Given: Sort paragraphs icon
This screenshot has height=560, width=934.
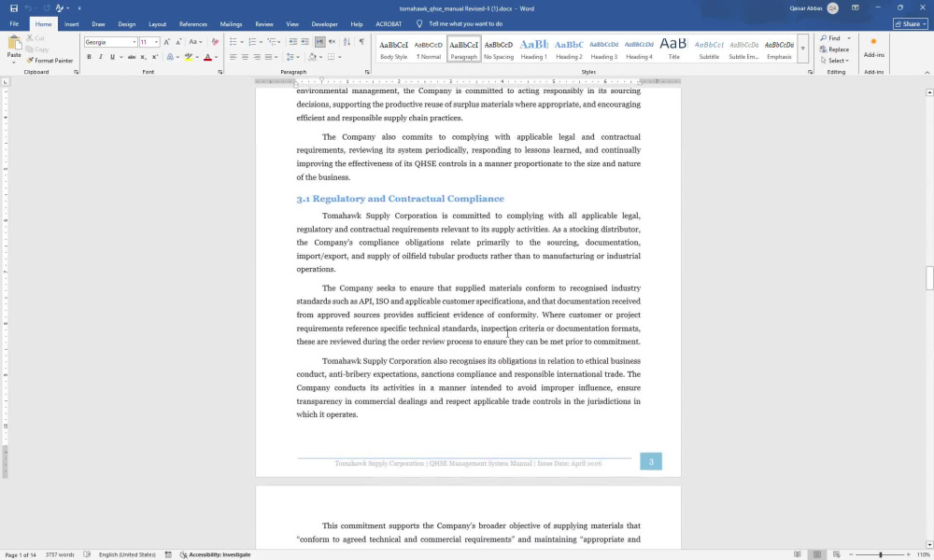Looking at the screenshot, I should (347, 42).
